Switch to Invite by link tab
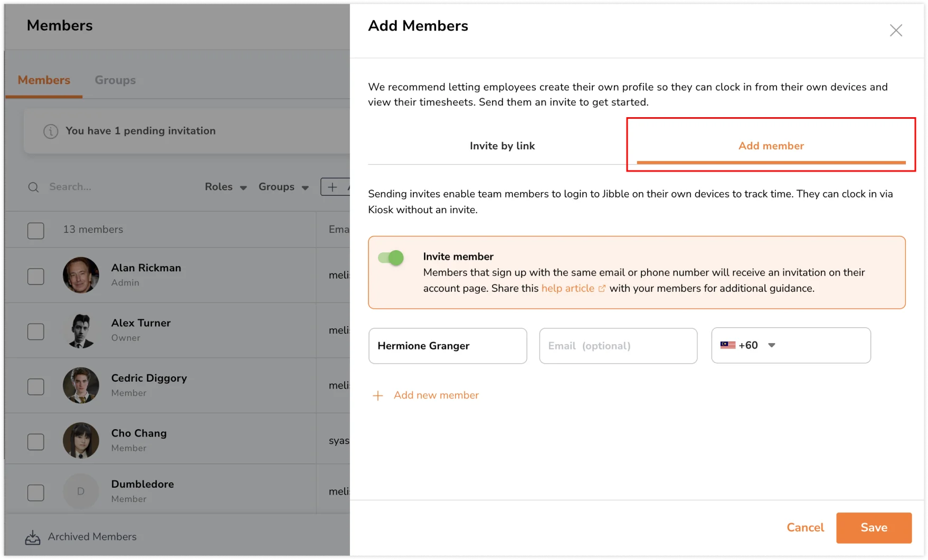 click(502, 146)
